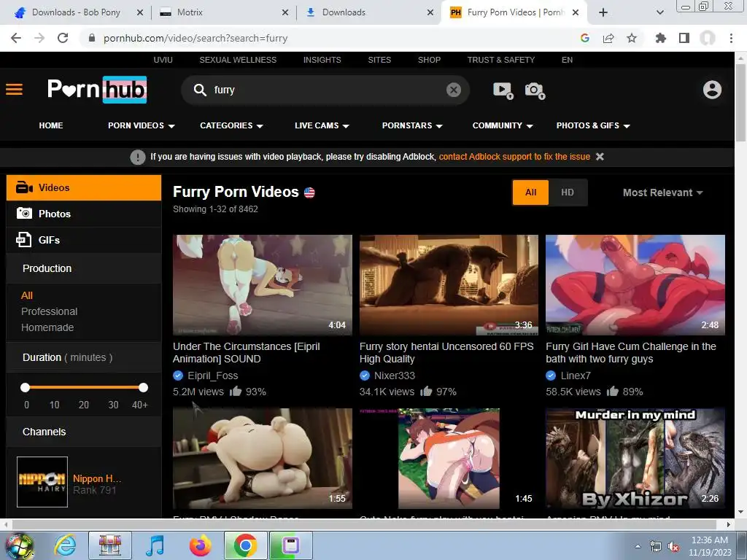
Task: Go back with the browser back arrow
Action: coord(16,38)
